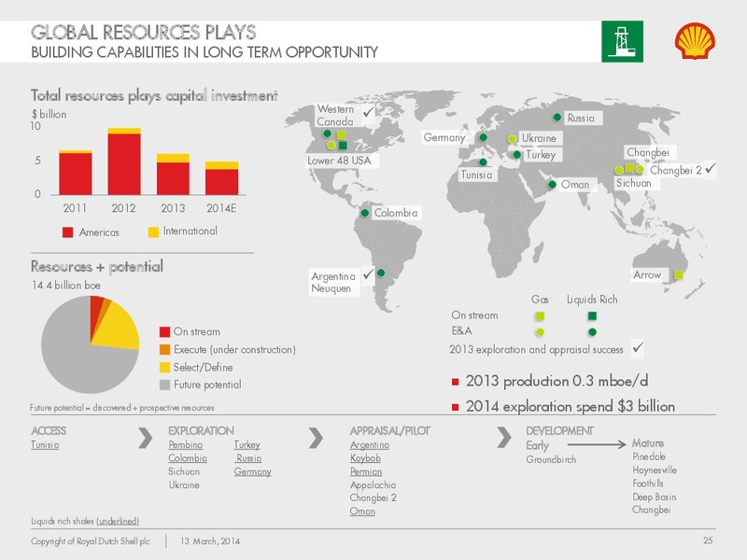This screenshot has width=747, height=560.
Task: Click the 13 March, 2014 date
Action: coord(209,541)
